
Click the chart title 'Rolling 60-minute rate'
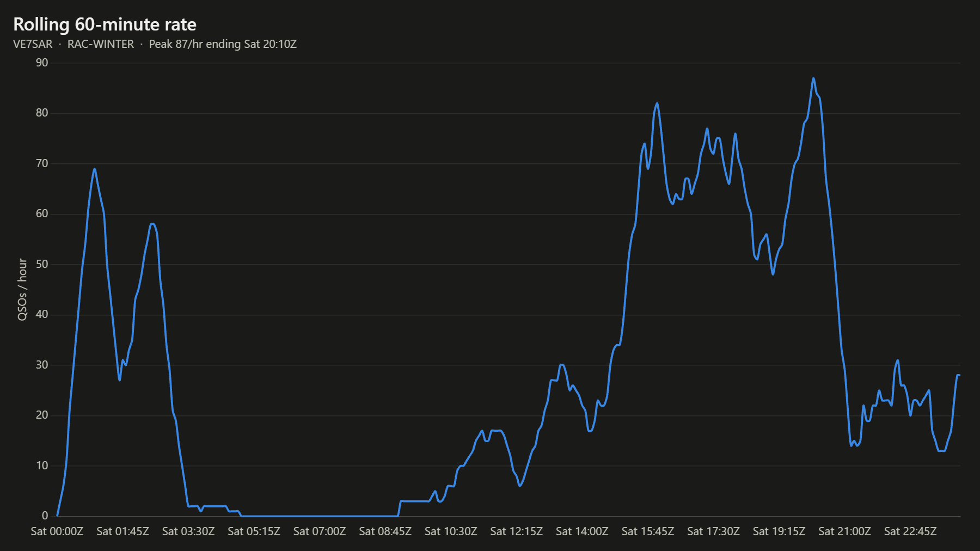click(105, 25)
